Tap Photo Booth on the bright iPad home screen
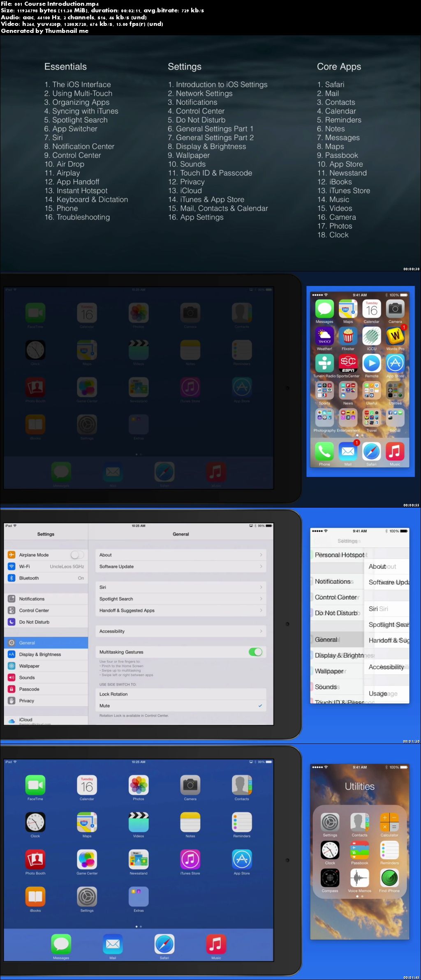Screen dimensions: 421x980 coord(35,860)
